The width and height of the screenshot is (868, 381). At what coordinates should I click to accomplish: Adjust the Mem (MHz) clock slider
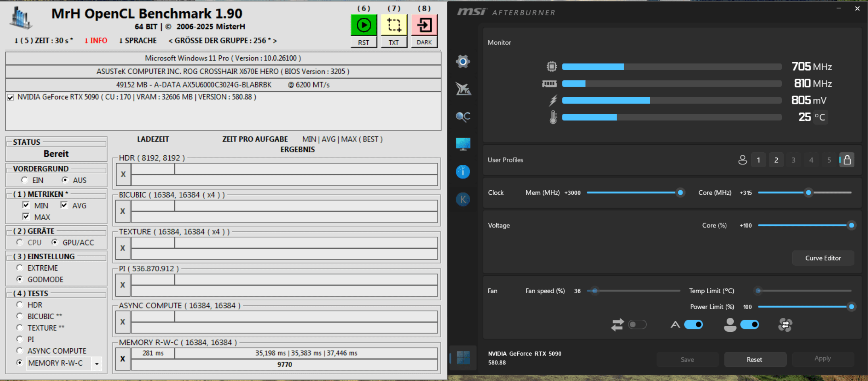681,193
